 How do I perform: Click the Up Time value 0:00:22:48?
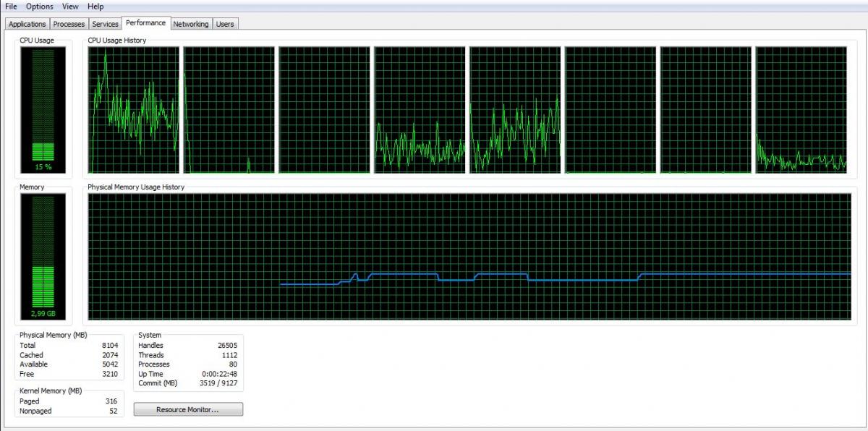coord(220,374)
